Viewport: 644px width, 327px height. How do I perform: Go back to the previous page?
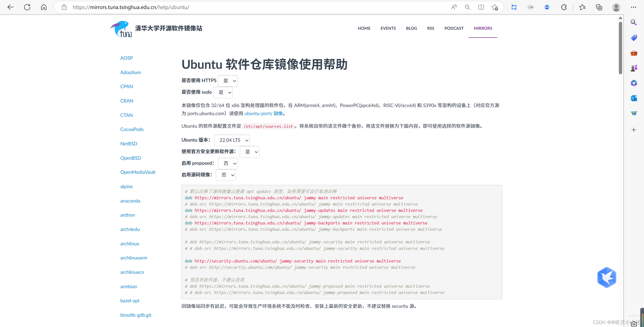click(11, 7)
